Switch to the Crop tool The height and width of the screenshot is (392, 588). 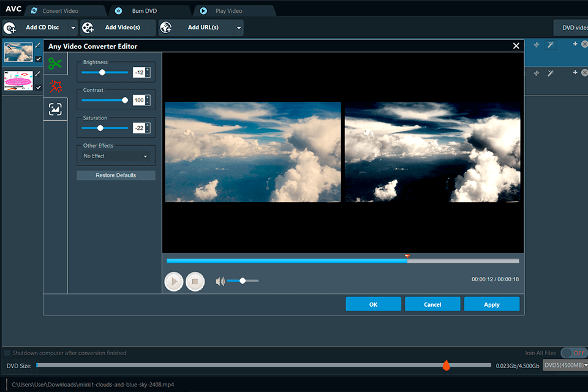(x=55, y=109)
